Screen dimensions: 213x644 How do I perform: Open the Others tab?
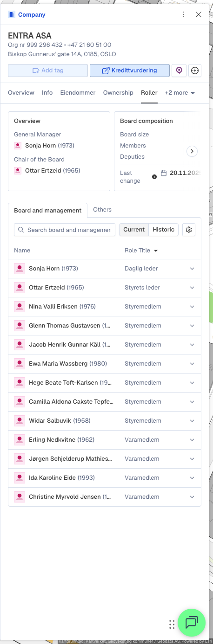click(102, 210)
